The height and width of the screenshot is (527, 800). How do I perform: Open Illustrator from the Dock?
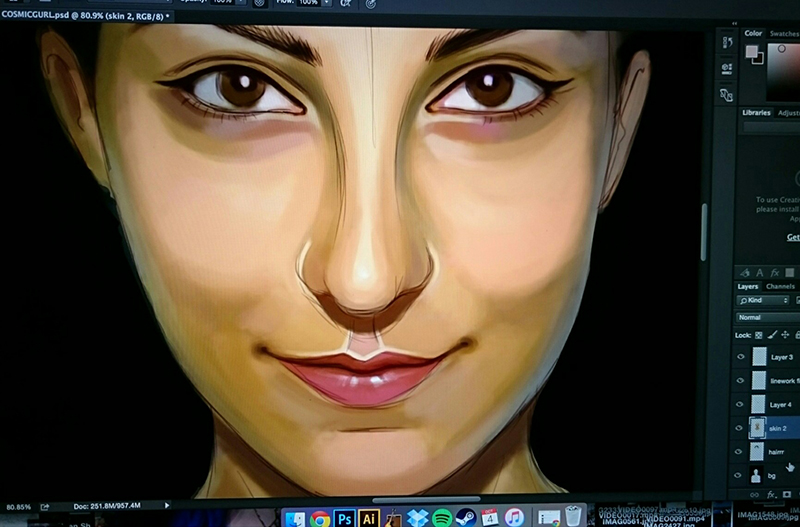pos(369,519)
